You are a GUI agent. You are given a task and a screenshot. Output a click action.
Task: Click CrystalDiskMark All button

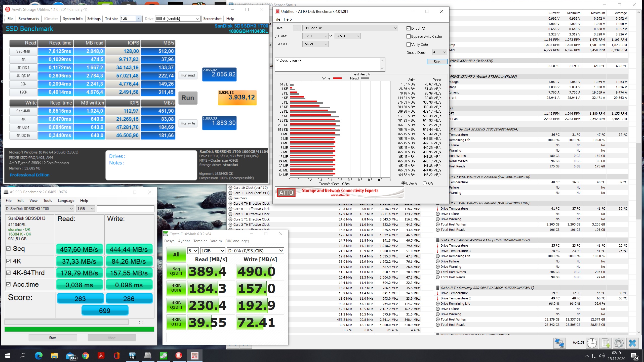pyautogui.click(x=176, y=254)
